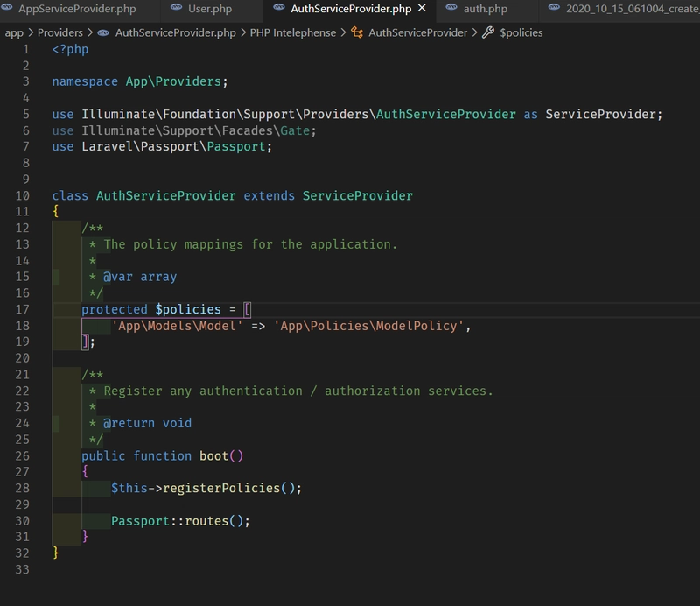
Task: Click the PHP icon on the migration tab
Action: (x=554, y=8)
